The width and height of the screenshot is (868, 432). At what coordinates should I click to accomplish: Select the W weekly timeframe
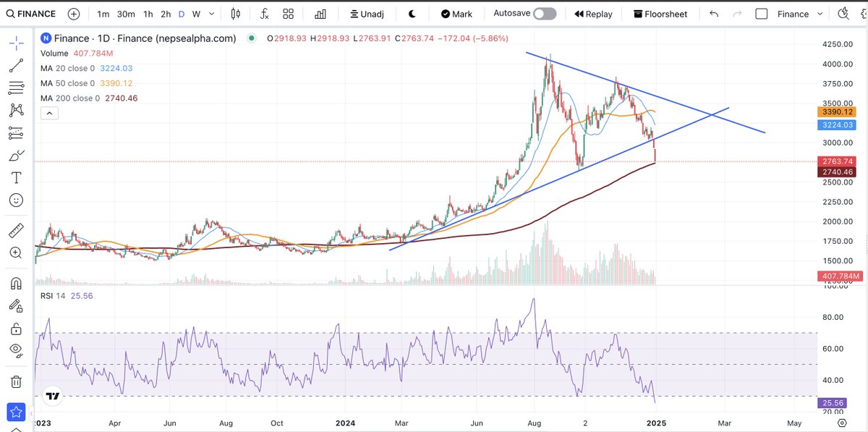pyautogui.click(x=196, y=14)
